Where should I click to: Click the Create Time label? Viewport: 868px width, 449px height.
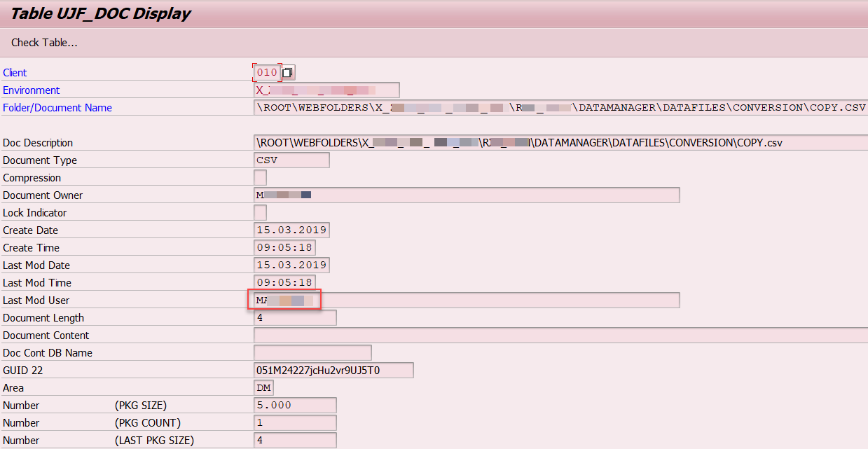(x=31, y=248)
